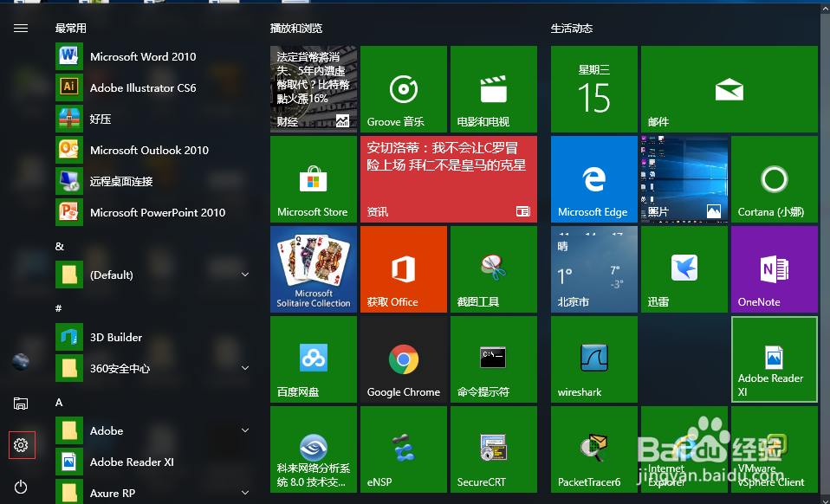Open the 资讯 news tile
The image size is (830, 504).
point(448,178)
